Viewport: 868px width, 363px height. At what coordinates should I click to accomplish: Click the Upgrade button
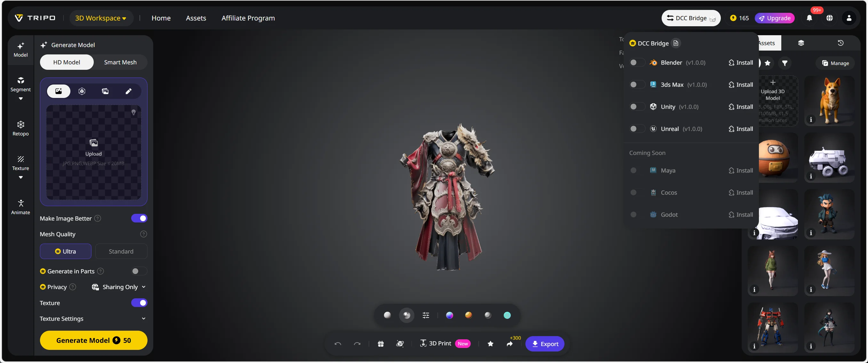[775, 18]
